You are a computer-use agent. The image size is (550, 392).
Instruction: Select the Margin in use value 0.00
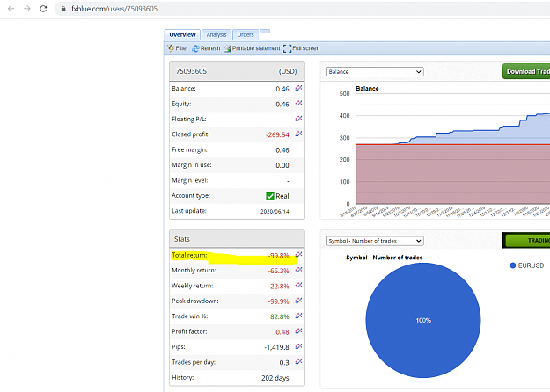point(282,165)
